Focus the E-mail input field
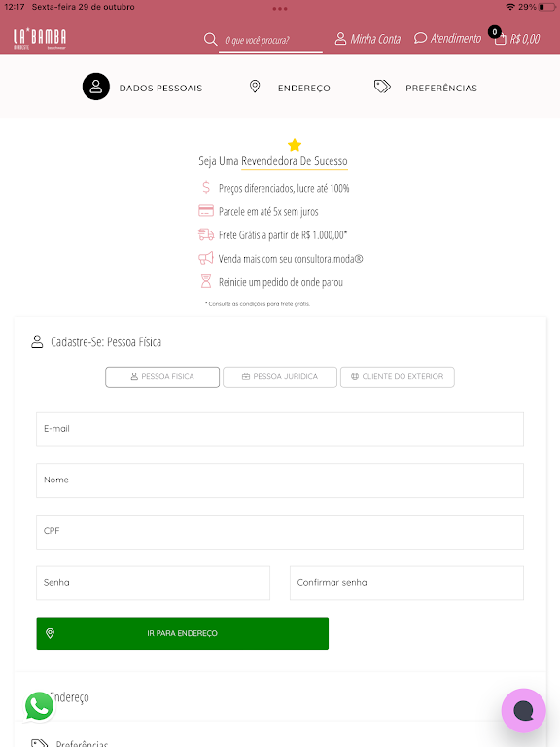This screenshot has height=747, width=560. pyautogui.click(x=280, y=429)
